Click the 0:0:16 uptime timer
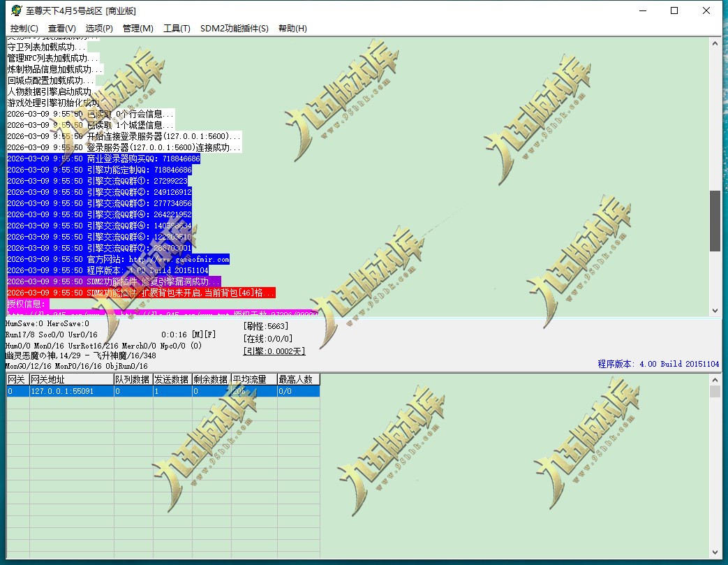 174,335
